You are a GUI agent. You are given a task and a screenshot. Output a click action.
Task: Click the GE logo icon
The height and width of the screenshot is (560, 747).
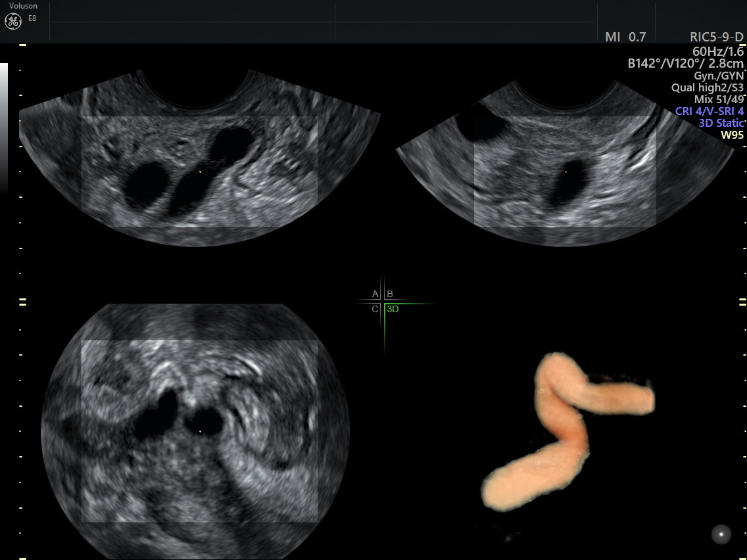12,22
